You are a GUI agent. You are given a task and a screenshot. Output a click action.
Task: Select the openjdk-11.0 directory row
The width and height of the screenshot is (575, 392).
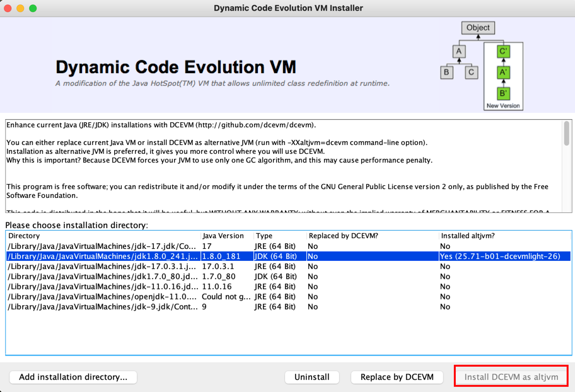click(x=289, y=296)
